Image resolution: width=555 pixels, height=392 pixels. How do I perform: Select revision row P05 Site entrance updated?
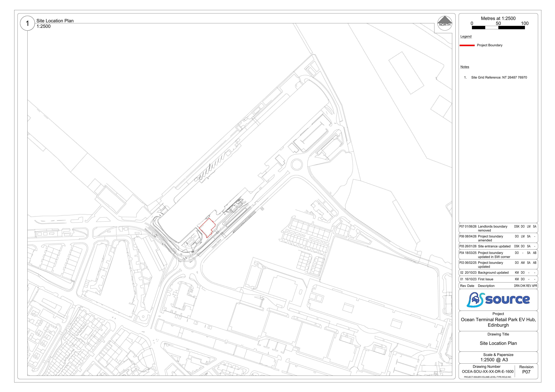(498, 246)
